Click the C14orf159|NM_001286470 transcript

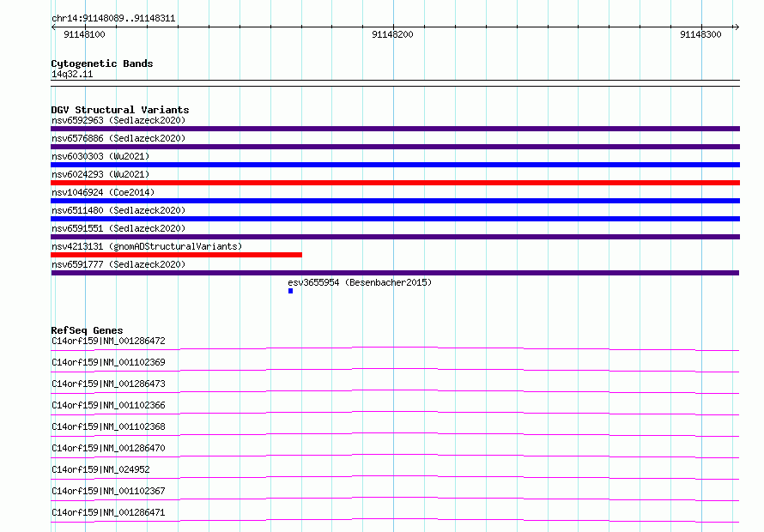pos(108,448)
